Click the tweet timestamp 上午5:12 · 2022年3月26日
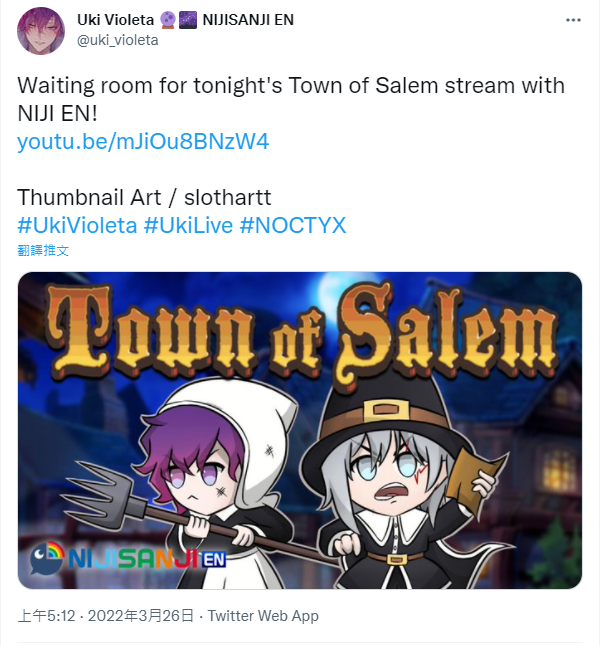 pyautogui.click(x=106, y=616)
